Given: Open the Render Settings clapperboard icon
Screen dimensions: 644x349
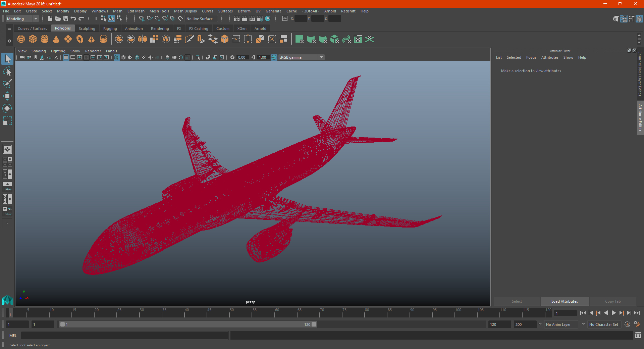Looking at the screenshot, I should point(260,19).
